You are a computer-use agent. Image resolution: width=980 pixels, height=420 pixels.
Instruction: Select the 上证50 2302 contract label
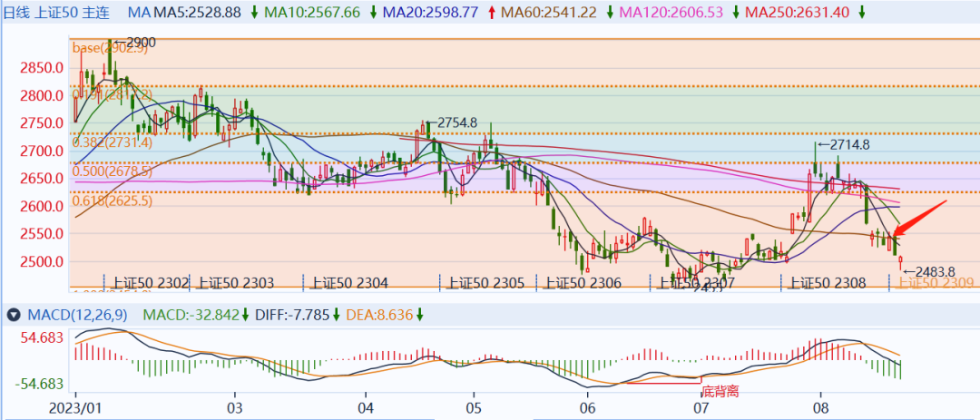pos(148,283)
